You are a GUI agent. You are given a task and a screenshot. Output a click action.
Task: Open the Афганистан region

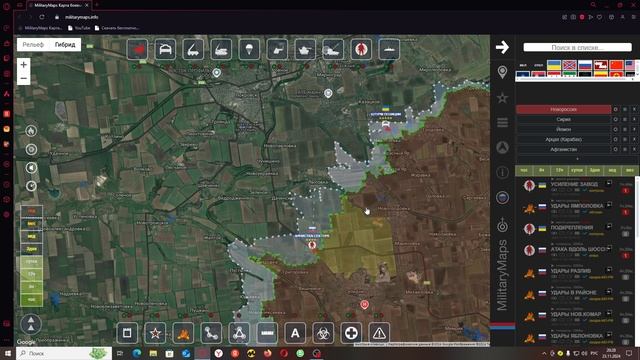point(563,149)
